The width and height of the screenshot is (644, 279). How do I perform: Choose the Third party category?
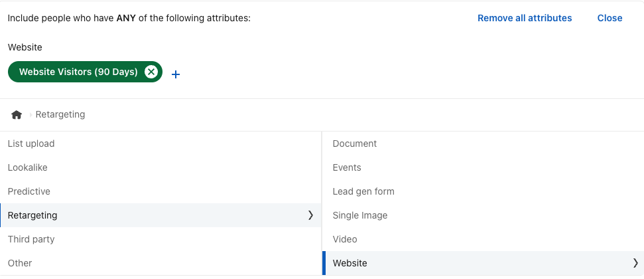click(x=31, y=239)
